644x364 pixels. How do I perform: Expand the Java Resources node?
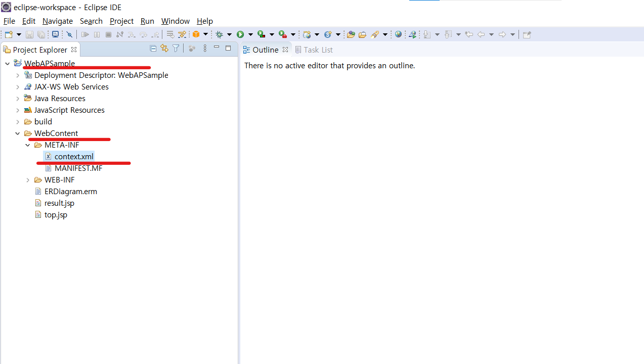(18, 98)
